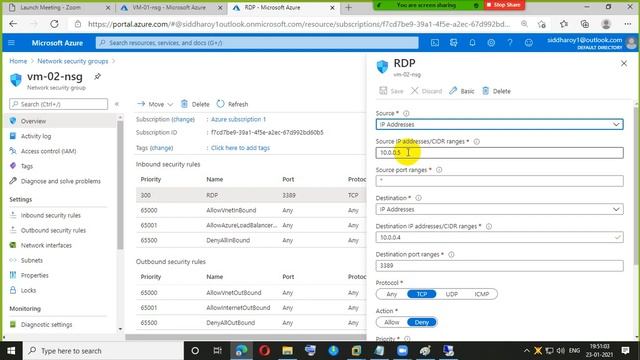
Task: Click Windows taskbar search box
Action: (x=104, y=351)
